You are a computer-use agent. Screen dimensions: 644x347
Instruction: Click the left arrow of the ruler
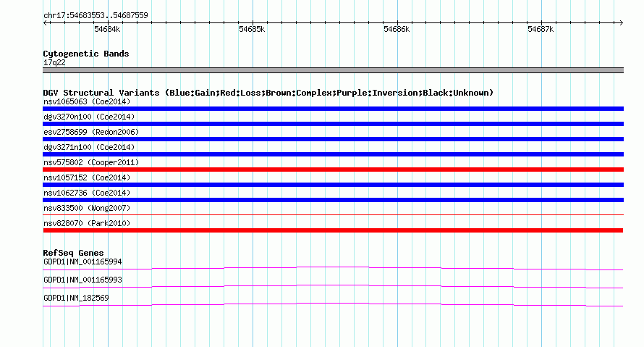pos(46,23)
